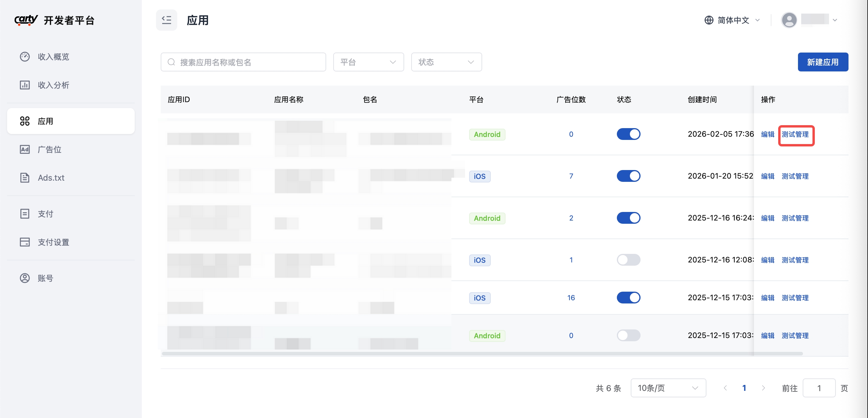This screenshot has width=868, height=418.
Task: Open the 10条/页 page size dropdown
Action: 668,388
